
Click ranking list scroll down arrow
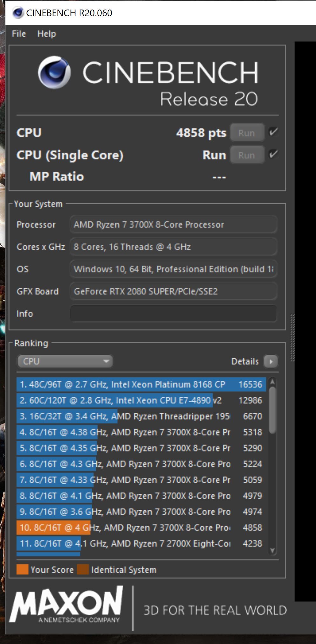click(272, 550)
